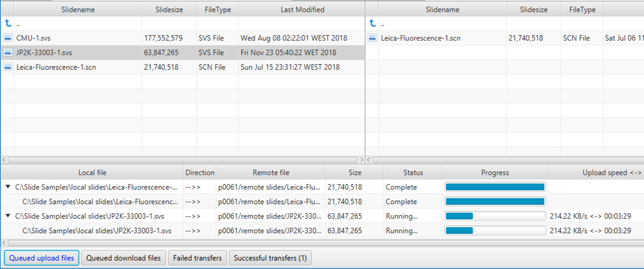This screenshot has height=269, width=644.
Task: Click the JP2K-33003-1.svs slide file icon
Action: click(8, 52)
